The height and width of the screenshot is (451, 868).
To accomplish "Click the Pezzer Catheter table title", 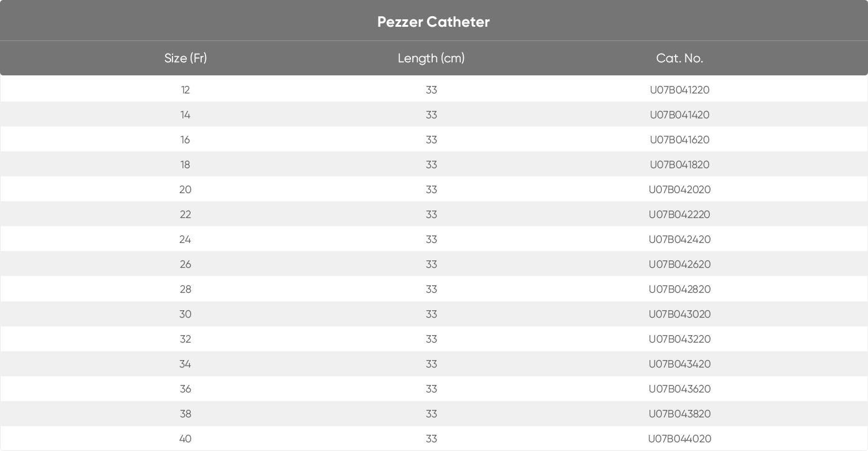I will pyautogui.click(x=433, y=22).
